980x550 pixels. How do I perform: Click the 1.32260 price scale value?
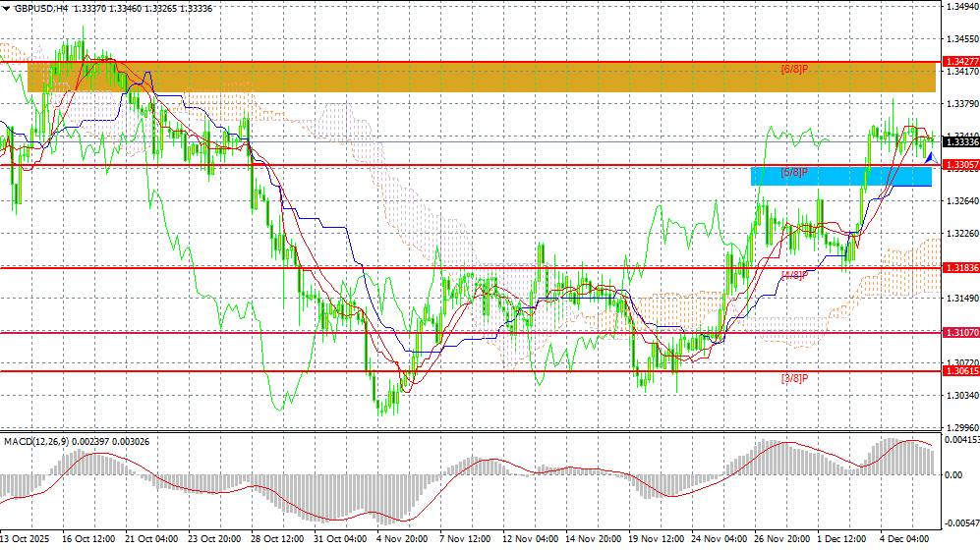point(962,234)
